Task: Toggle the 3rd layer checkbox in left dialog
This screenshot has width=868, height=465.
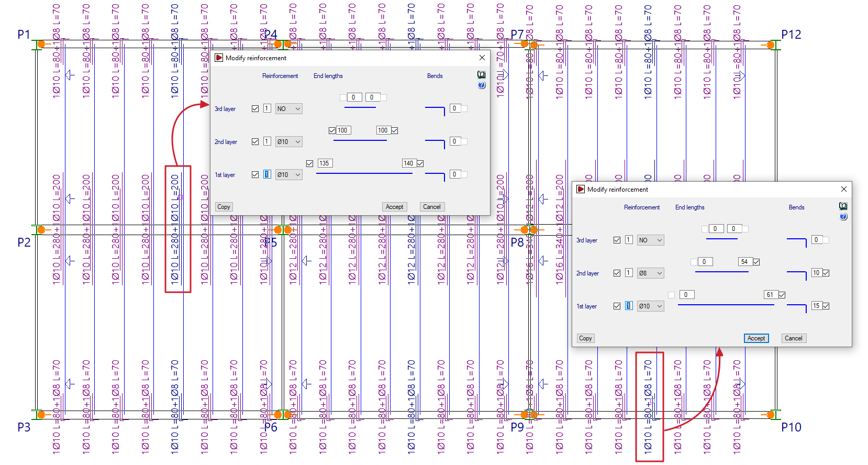Action: point(255,108)
